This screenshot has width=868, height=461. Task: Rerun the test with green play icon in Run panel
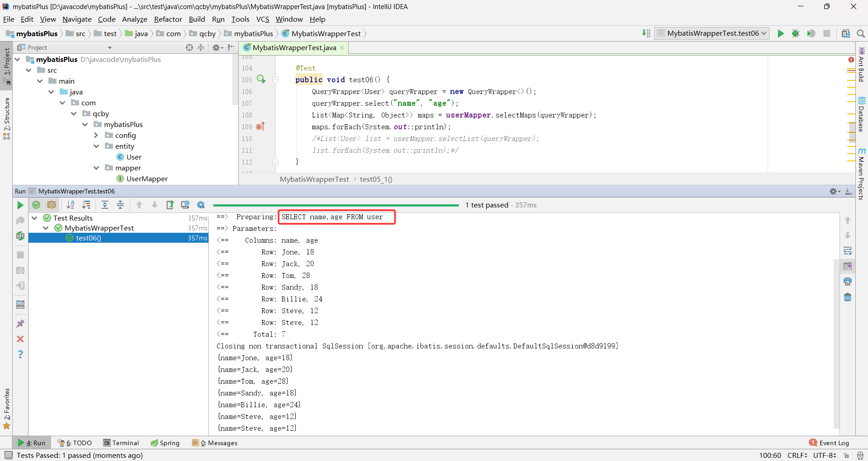click(x=20, y=205)
